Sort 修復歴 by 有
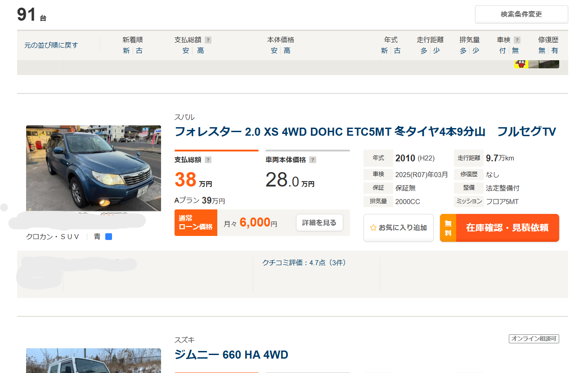This screenshot has width=588, height=373. [555, 51]
